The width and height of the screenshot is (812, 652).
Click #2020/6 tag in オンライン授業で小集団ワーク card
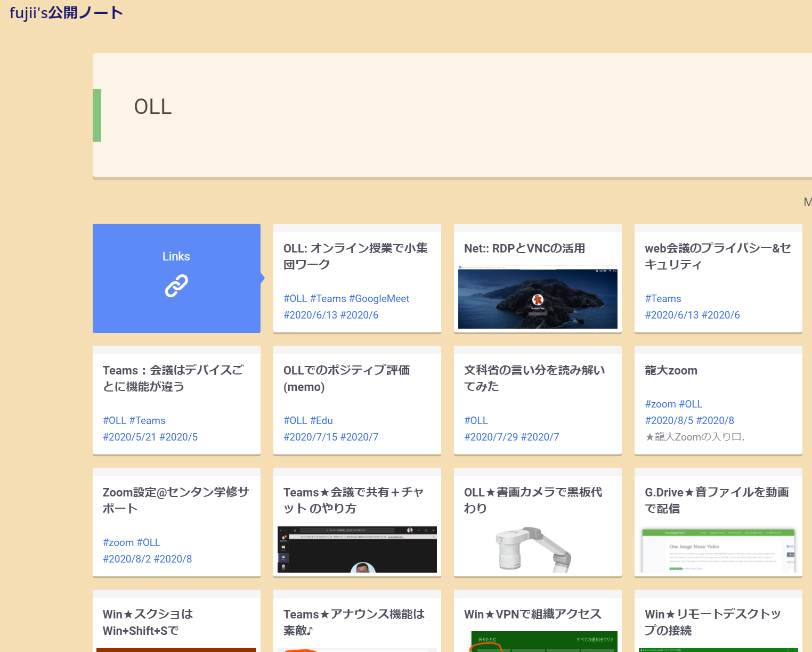click(359, 315)
